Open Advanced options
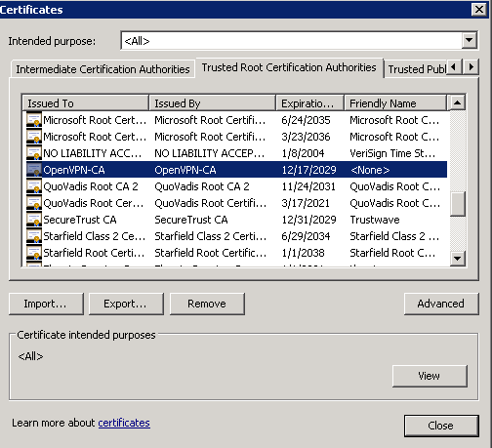 click(x=441, y=304)
